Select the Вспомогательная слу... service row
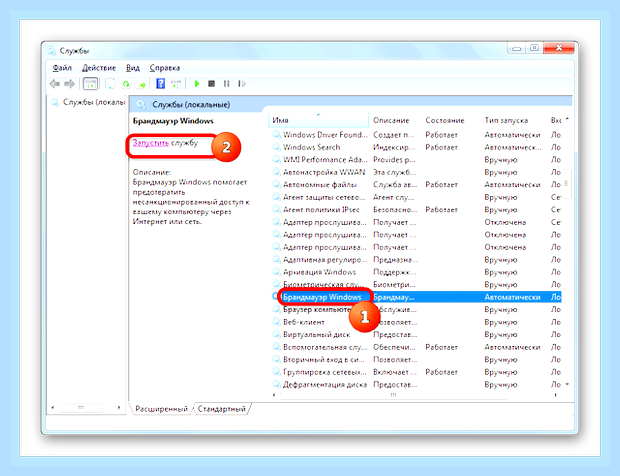Image resolution: width=620 pixels, height=476 pixels. (x=416, y=347)
